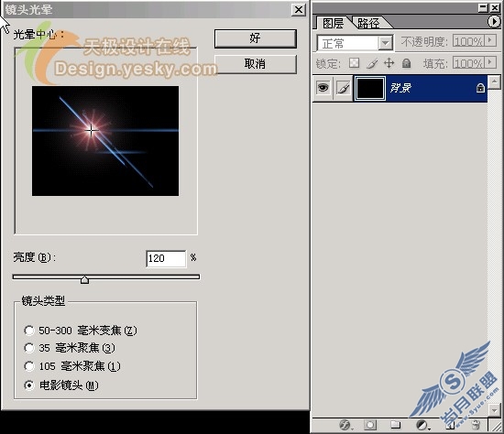This screenshot has height=434, width=504.
Task: Click the delete layer trash icon
Action: tap(476, 425)
